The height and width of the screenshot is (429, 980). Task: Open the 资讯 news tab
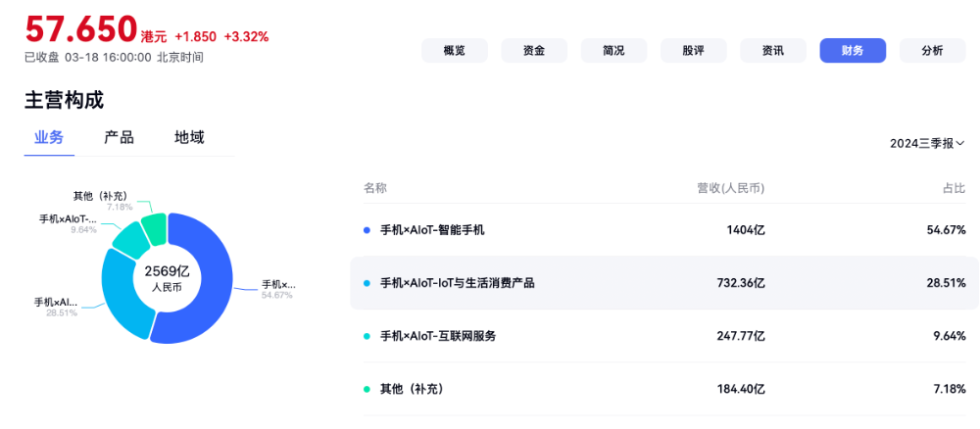coord(773,51)
